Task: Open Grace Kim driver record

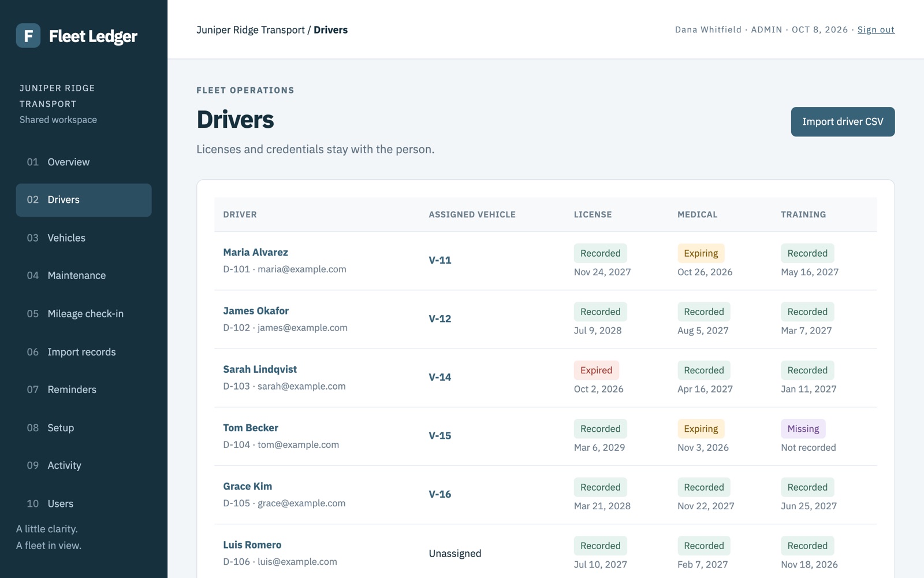Action: point(247,487)
